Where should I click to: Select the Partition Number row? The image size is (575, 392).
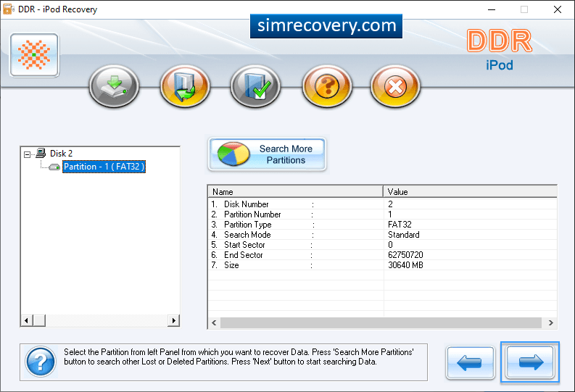382,214
